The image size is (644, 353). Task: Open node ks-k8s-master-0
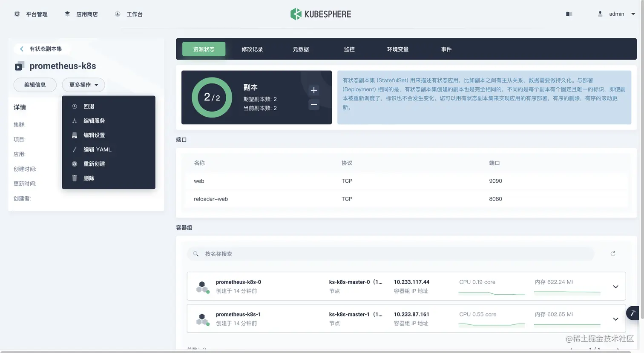pos(356,282)
